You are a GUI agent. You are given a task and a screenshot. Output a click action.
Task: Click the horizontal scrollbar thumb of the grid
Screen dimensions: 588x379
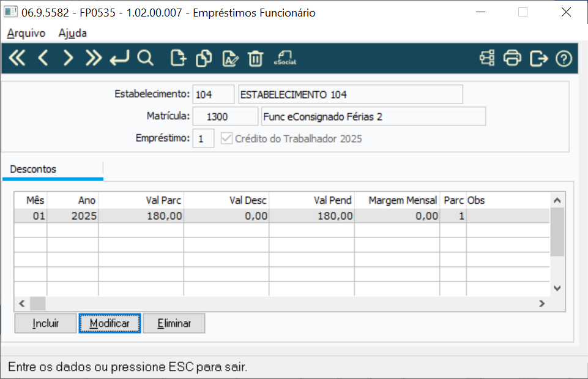point(38,304)
